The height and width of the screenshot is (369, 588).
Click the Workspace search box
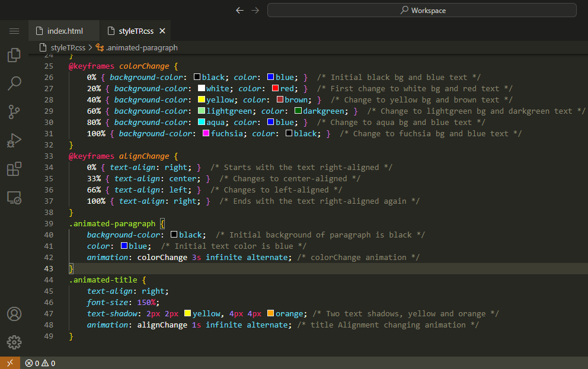421,10
